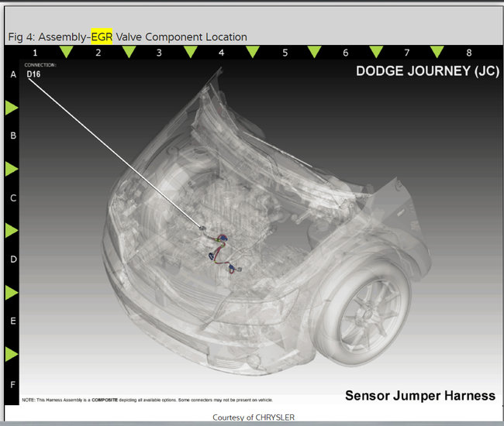
Task: Click green marker between rows E and F
Action: click(x=12, y=354)
